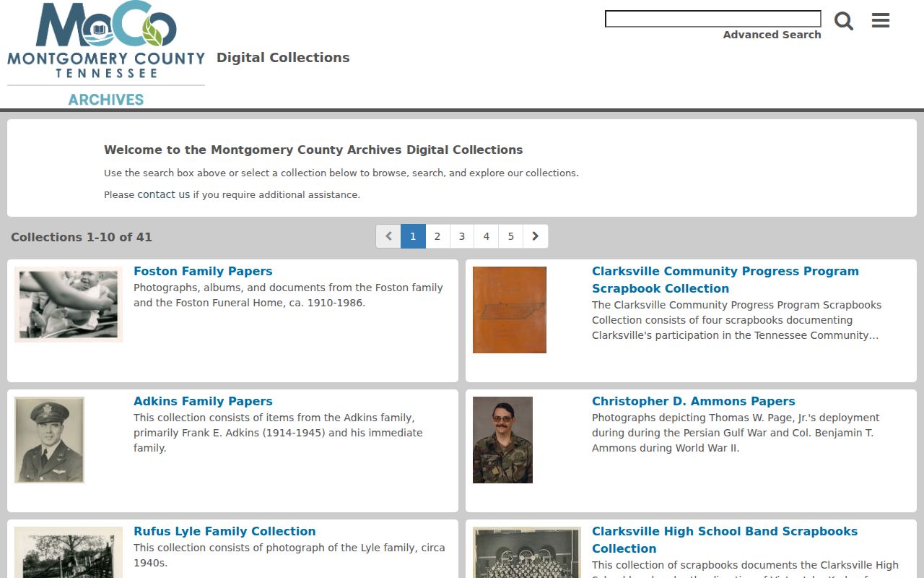The image size is (924, 578).
Task: Jump to collections page 3
Action: (x=462, y=236)
